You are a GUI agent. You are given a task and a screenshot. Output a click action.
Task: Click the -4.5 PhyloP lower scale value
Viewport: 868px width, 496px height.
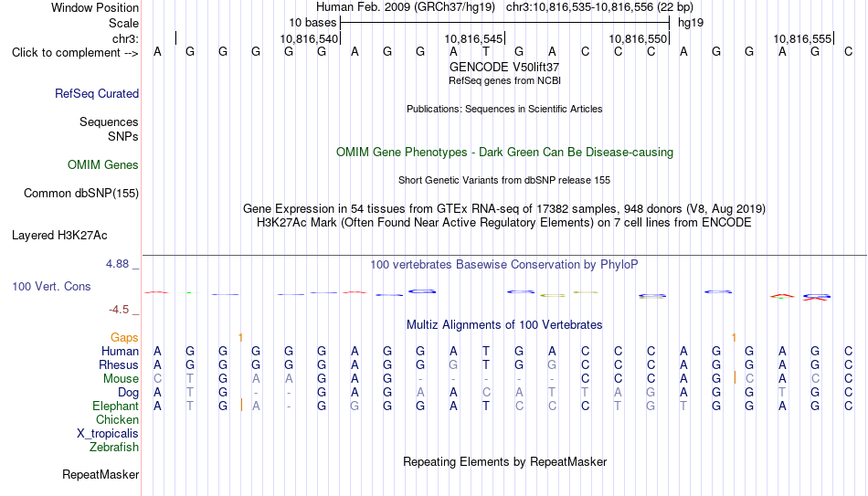[x=119, y=310]
